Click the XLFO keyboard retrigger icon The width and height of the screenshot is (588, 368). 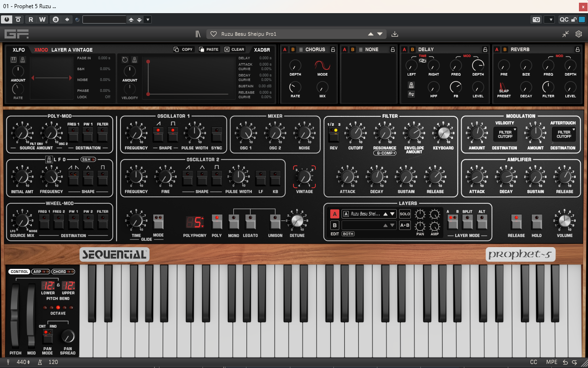14,60
